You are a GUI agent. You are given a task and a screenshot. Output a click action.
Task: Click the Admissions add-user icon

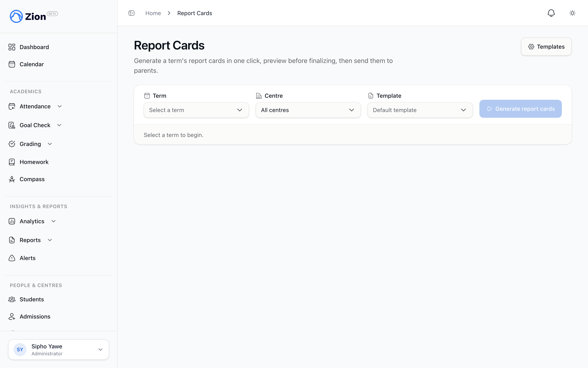click(12, 316)
